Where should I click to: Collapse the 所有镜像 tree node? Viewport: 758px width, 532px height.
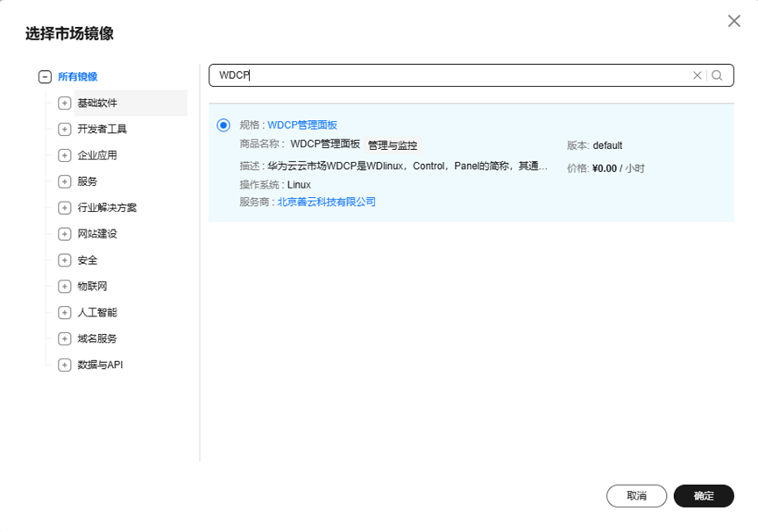[45, 76]
